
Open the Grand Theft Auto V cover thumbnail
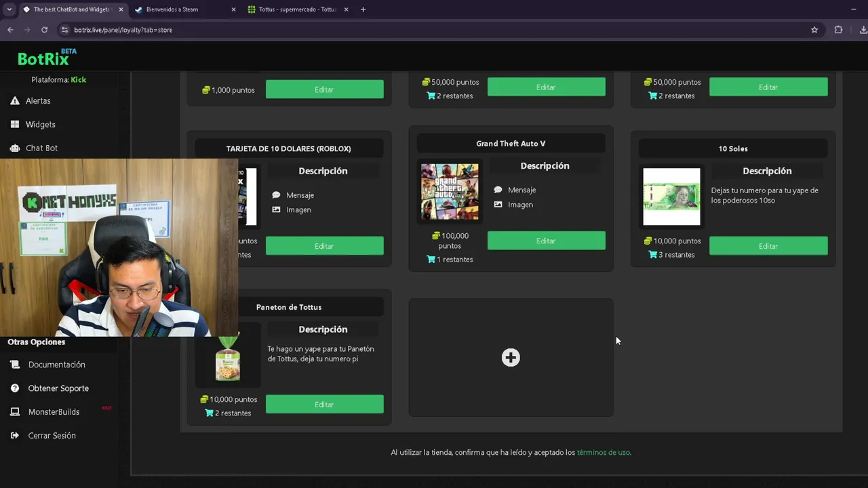tap(450, 192)
